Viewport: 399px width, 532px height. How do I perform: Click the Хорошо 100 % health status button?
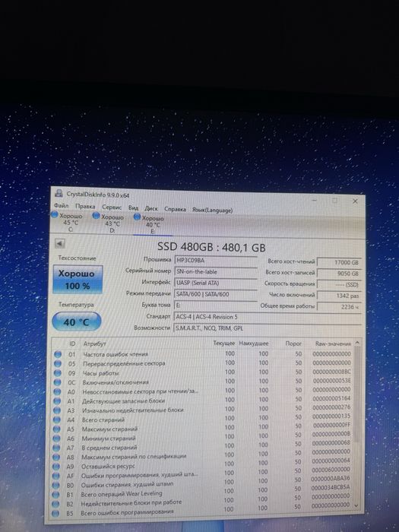click(78, 279)
